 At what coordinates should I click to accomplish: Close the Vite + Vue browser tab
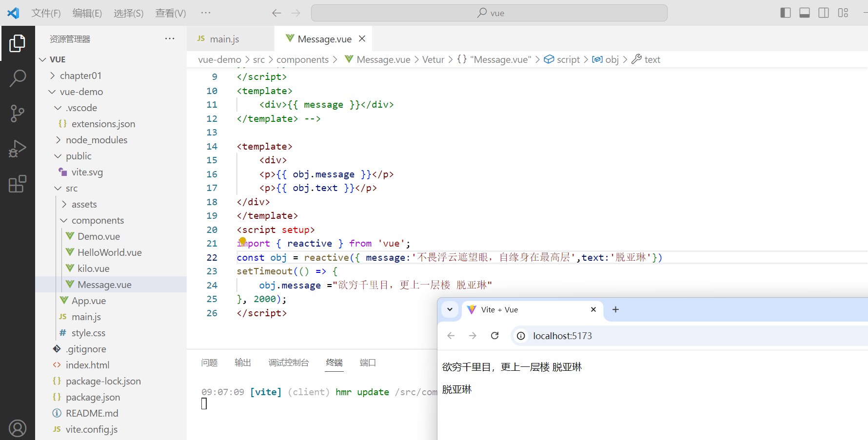593,309
